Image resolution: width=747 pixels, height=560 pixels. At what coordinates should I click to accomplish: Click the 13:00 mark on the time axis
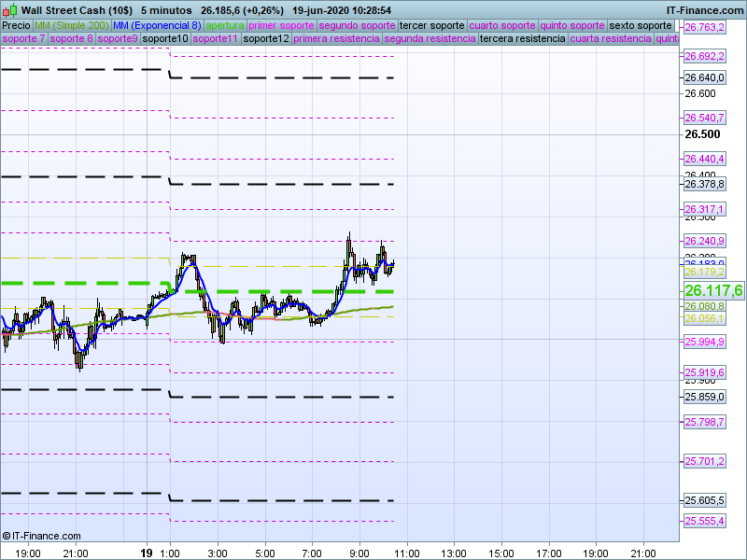click(x=454, y=553)
